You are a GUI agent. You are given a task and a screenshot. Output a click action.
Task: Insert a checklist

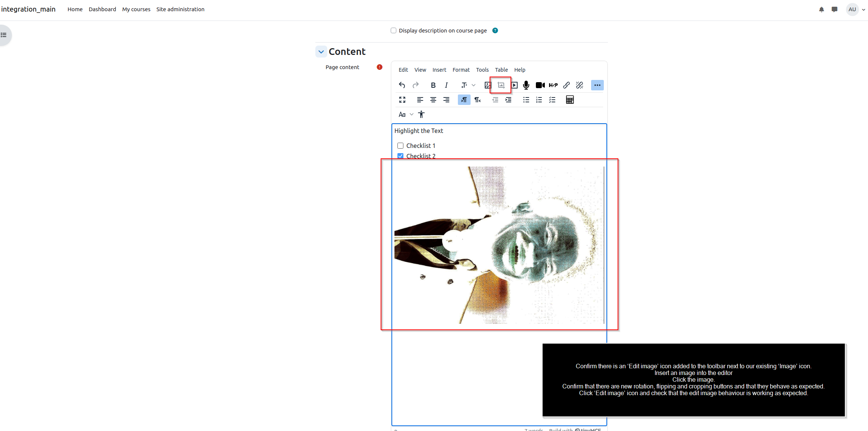(552, 100)
